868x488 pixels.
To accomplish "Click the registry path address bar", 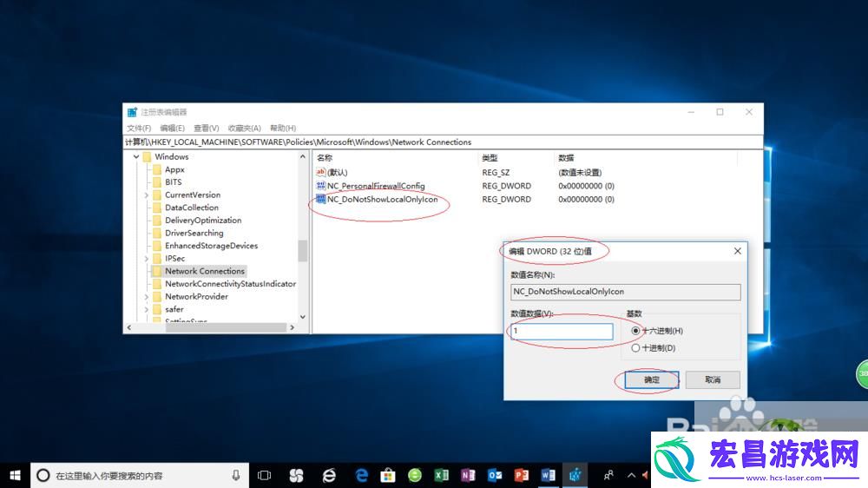I will pyautogui.click(x=443, y=142).
